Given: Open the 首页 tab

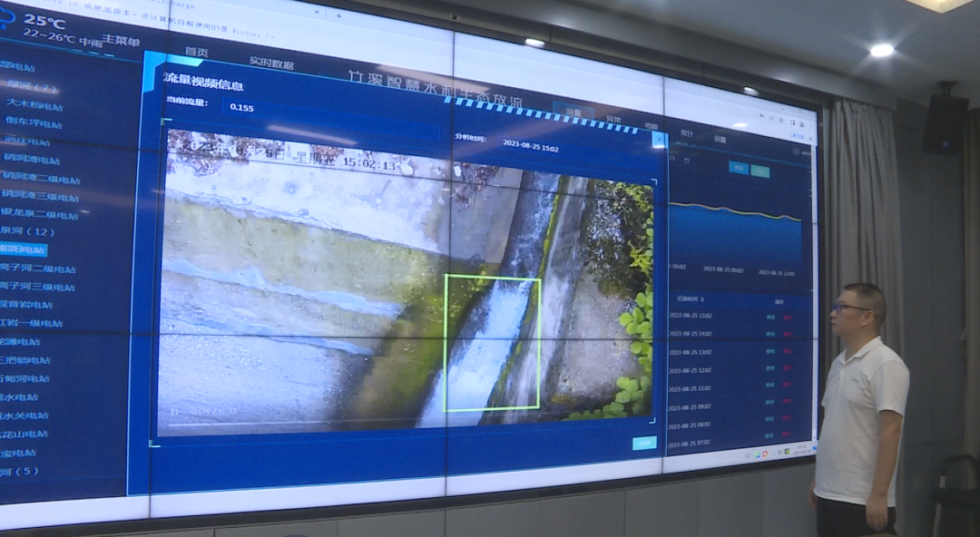Looking at the screenshot, I should click(x=197, y=53).
